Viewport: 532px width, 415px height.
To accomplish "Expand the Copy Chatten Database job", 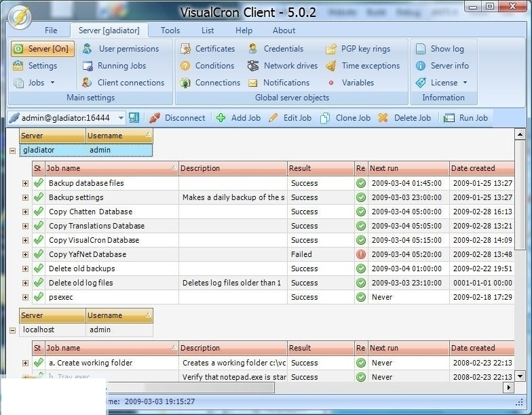I will (x=26, y=212).
